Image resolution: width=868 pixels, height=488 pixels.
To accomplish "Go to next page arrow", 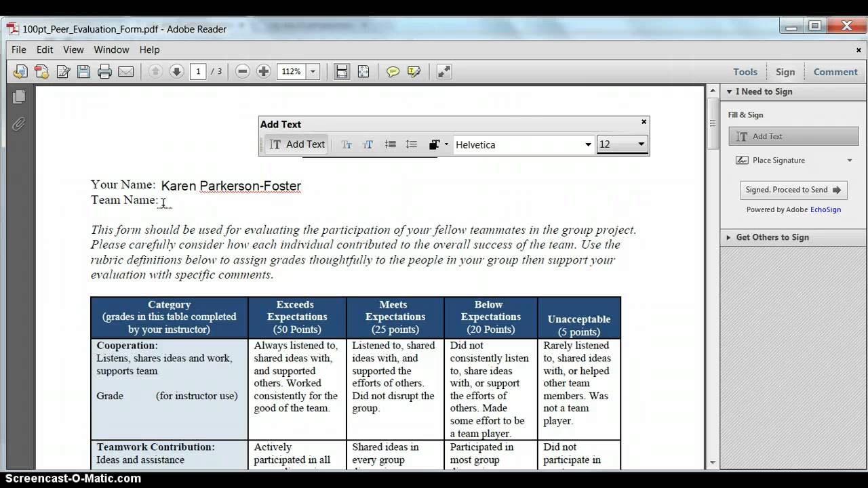I will click(176, 71).
